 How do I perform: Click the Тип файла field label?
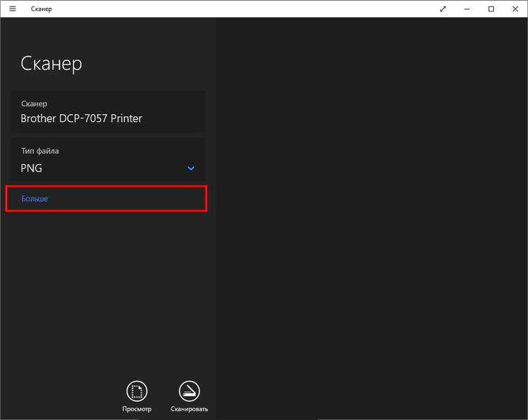point(41,151)
